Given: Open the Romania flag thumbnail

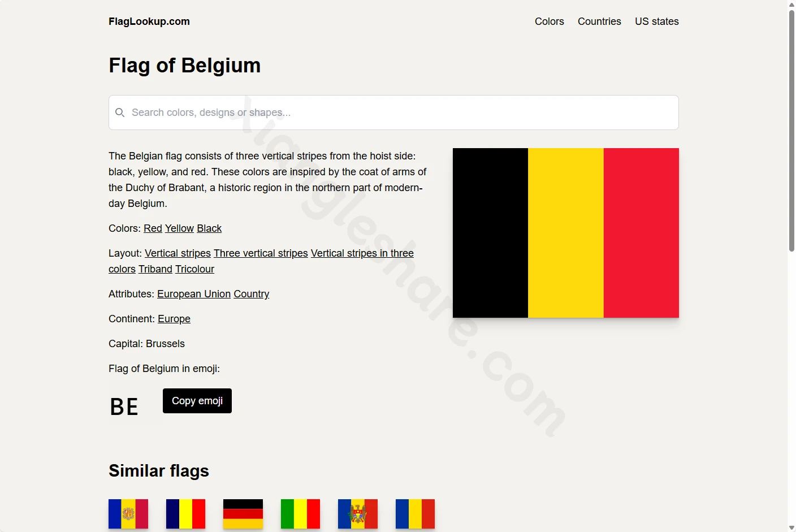Looking at the screenshot, I should coord(415,514).
